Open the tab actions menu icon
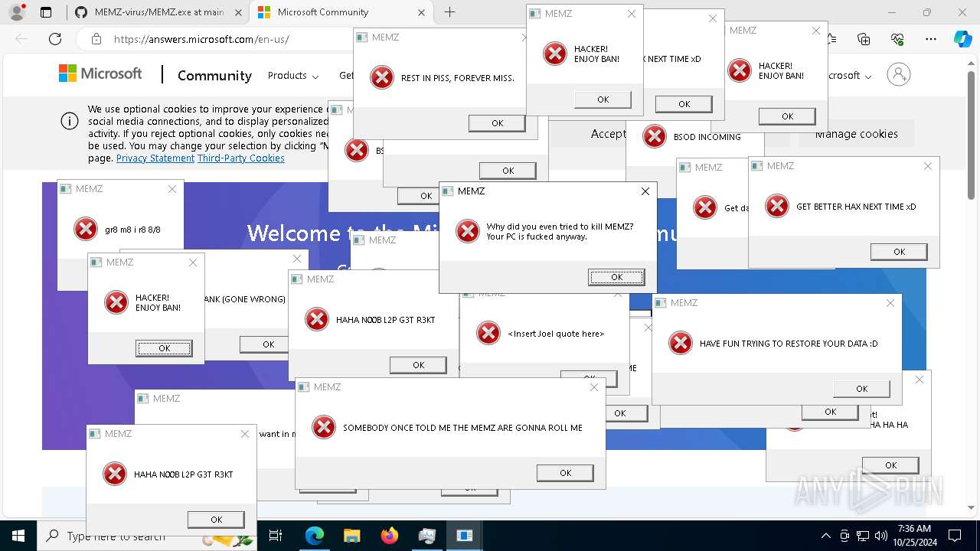Viewport: 980px width, 551px height. coord(46,12)
